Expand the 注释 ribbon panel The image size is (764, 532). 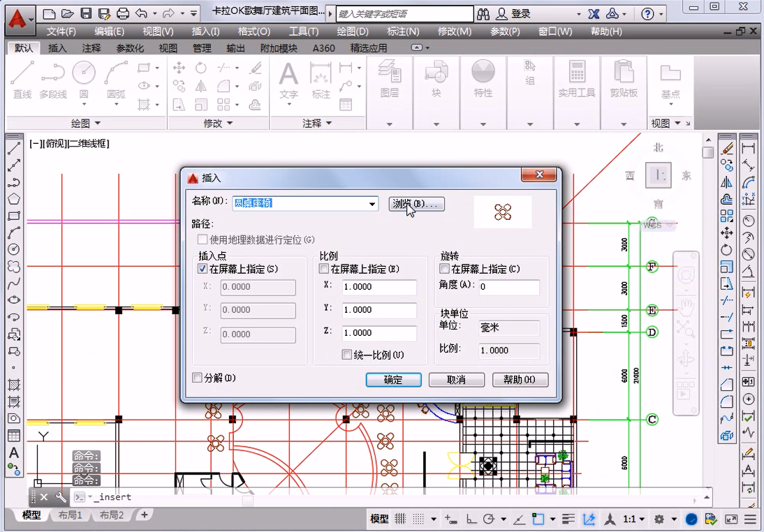point(317,124)
